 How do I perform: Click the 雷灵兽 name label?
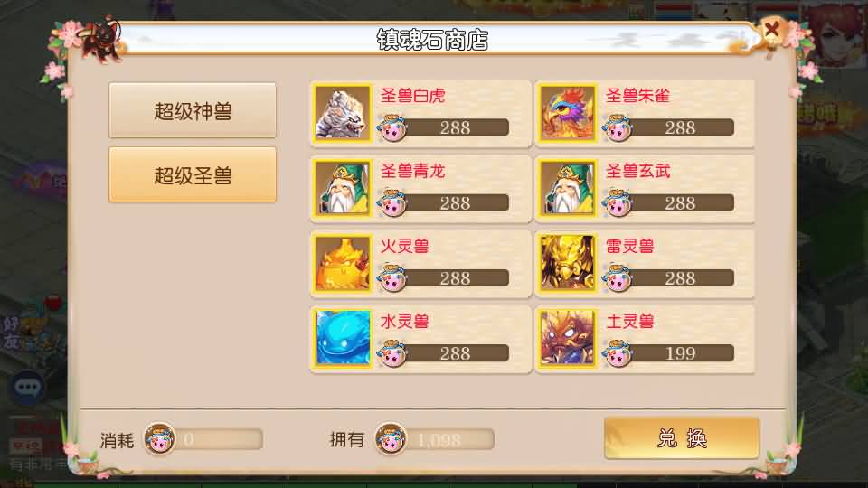pyautogui.click(x=630, y=246)
